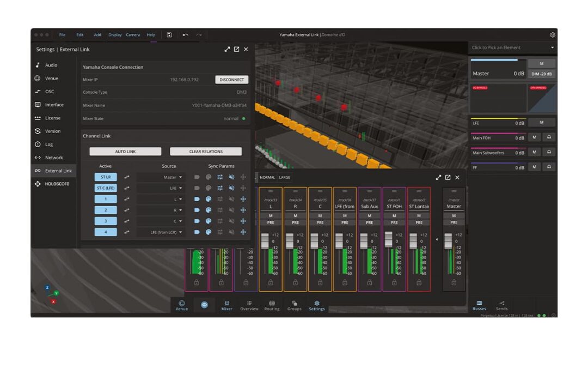The height and width of the screenshot is (368, 588).
Task: Select the OSC settings section
Action: pos(54,91)
